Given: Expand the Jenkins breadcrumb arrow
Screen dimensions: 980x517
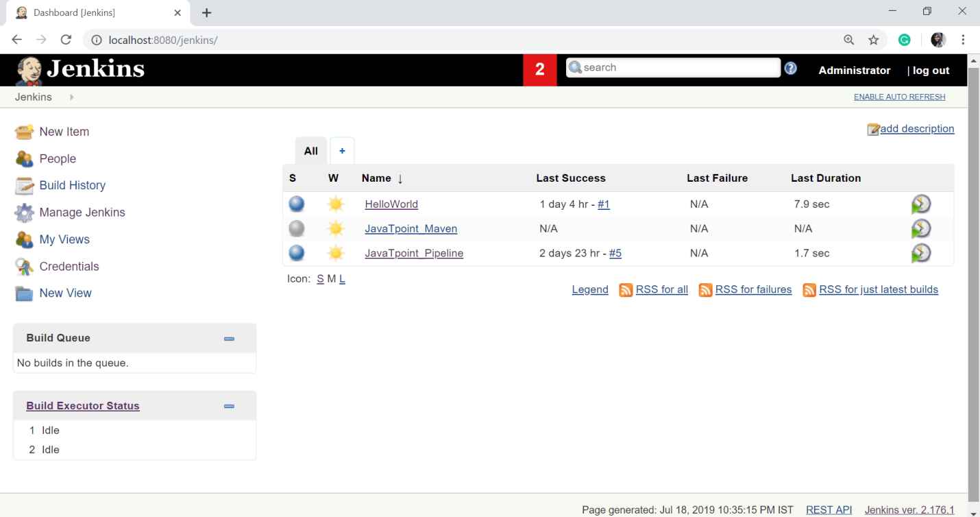Looking at the screenshot, I should point(71,97).
